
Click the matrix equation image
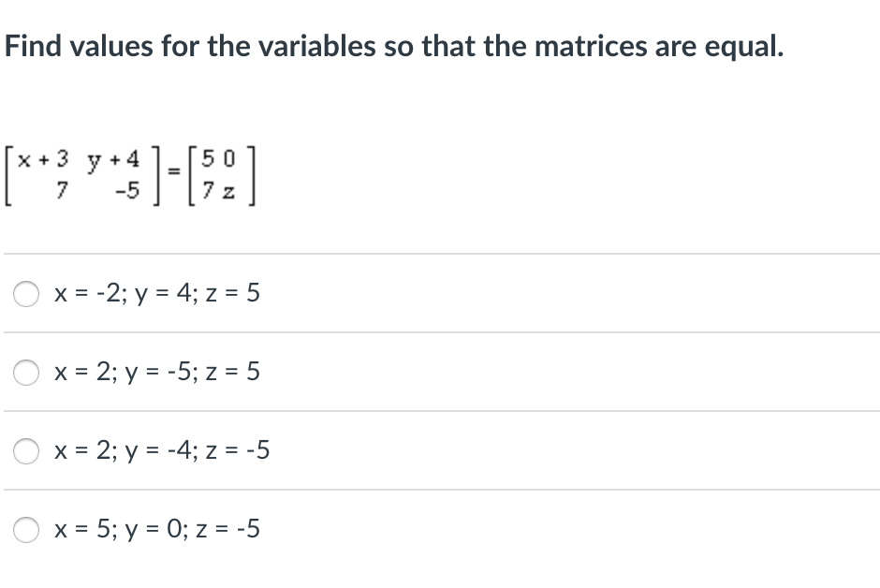pos(131,176)
